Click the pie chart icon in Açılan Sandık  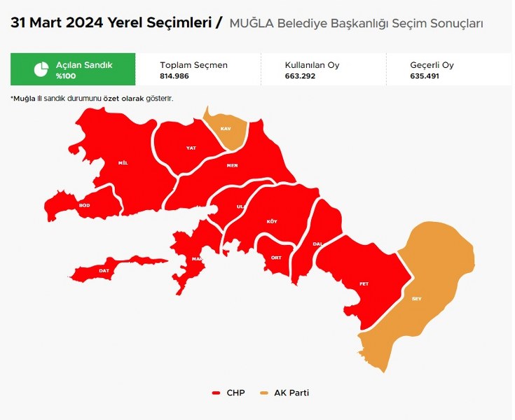click(41, 69)
